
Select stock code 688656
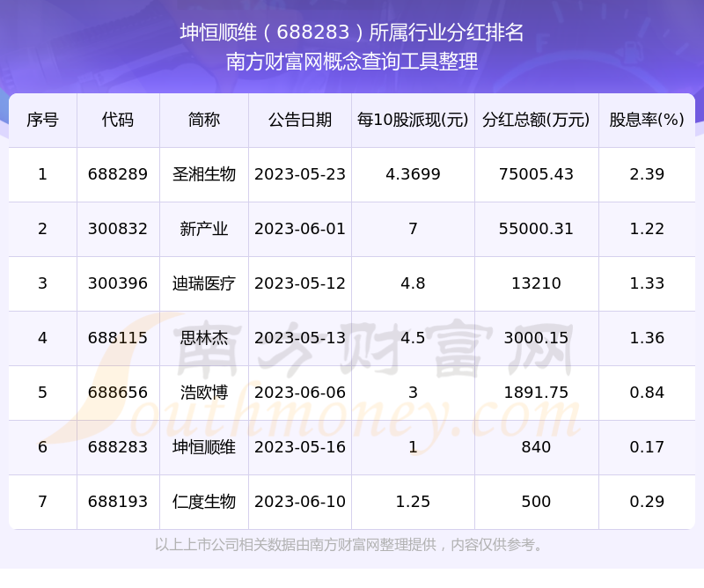coord(118,393)
